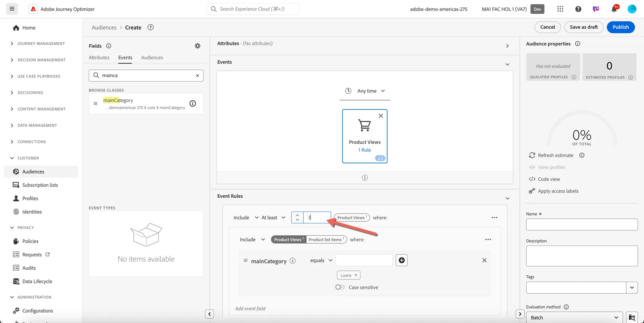Viewport: 644px width, 323px height.
Task: Open the app switcher grid
Action: (560, 9)
